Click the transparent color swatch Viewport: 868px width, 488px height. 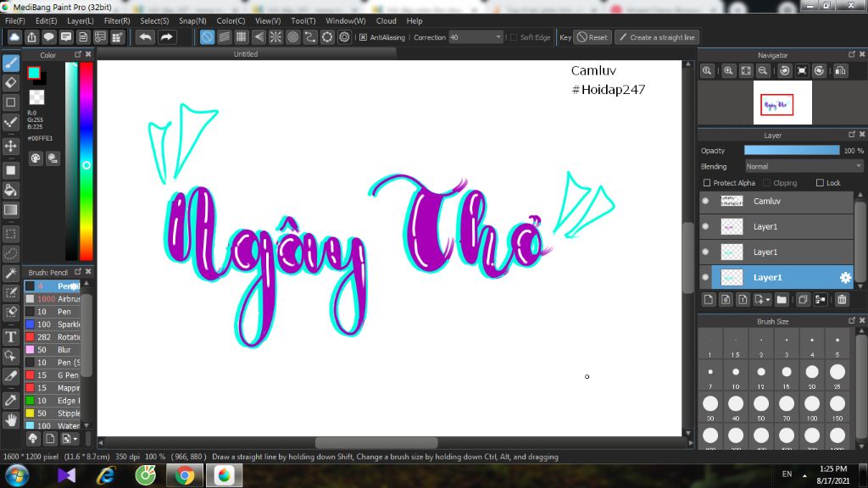coord(36,97)
